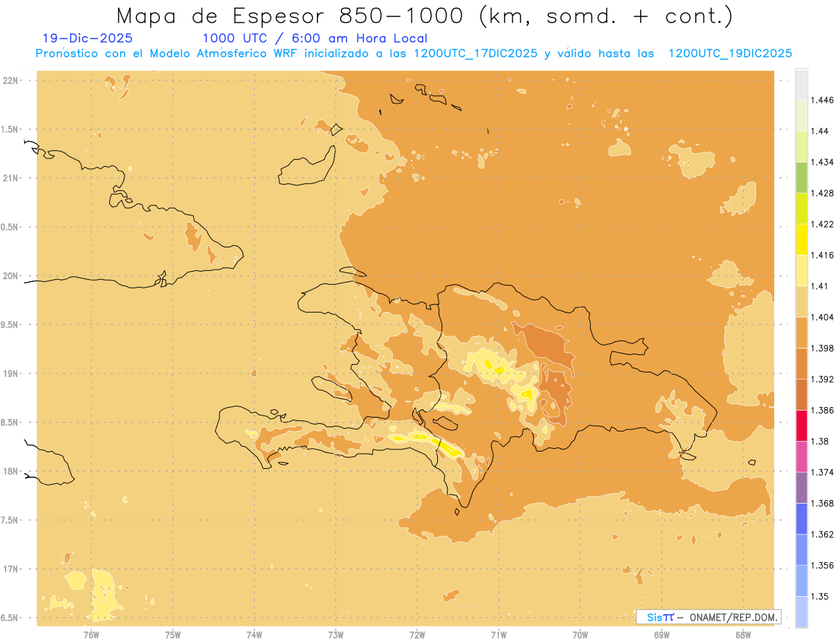Click the longitude label '74W'
Image resolution: width=834 pixels, height=644 pixels.
pos(254,635)
